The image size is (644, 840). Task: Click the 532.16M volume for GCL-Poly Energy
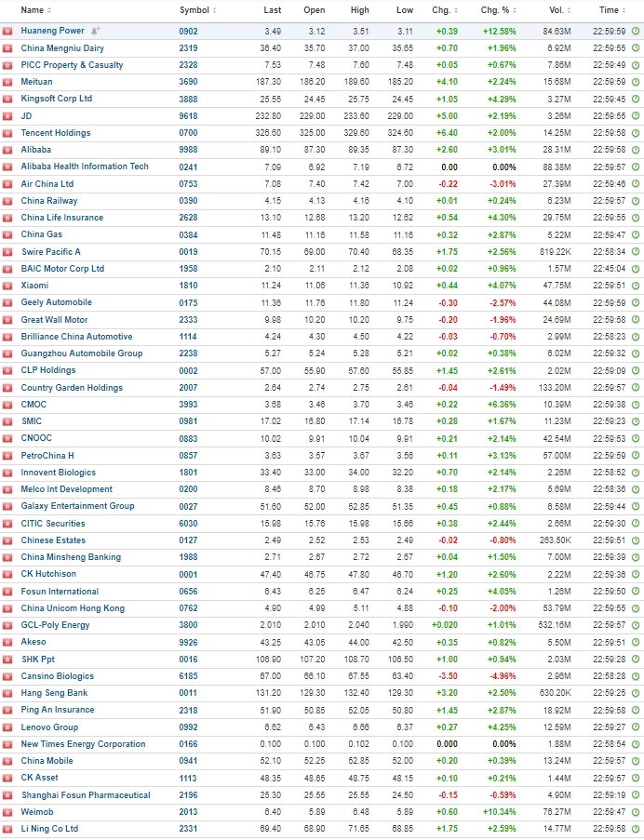(x=555, y=625)
